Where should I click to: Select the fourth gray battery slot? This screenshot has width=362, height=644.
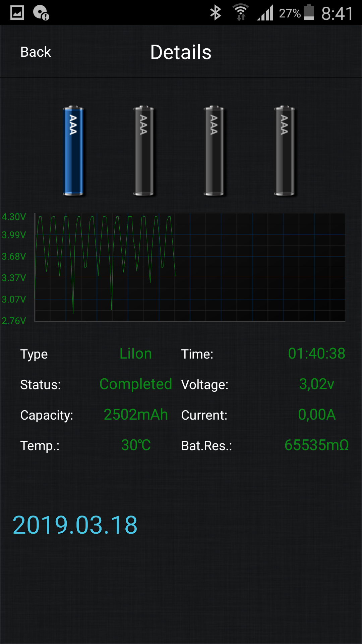[x=284, y=151]
